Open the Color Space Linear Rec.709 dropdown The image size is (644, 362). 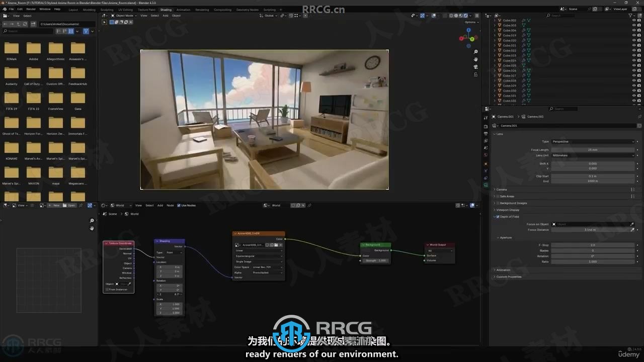(267, 267)
